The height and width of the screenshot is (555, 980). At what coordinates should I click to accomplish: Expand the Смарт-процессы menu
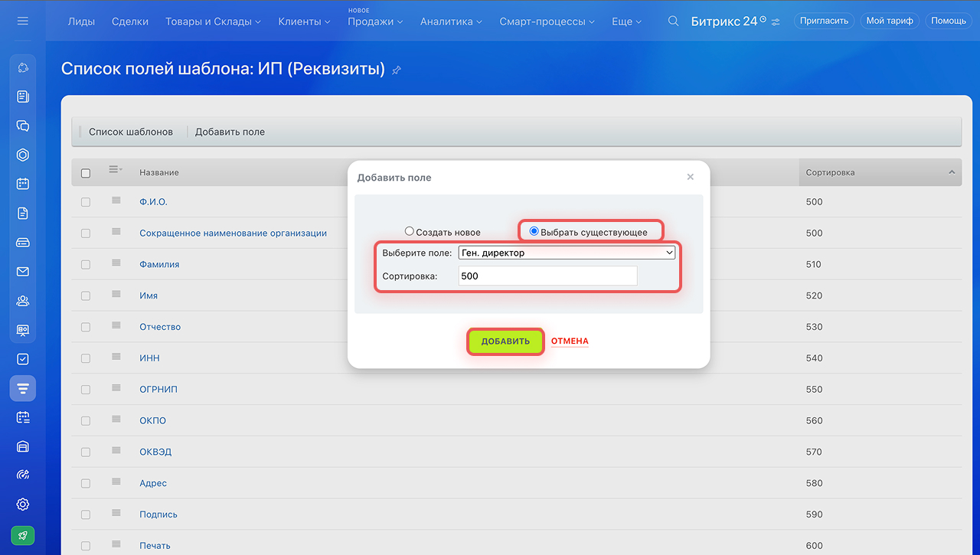(x=547, y=21)
